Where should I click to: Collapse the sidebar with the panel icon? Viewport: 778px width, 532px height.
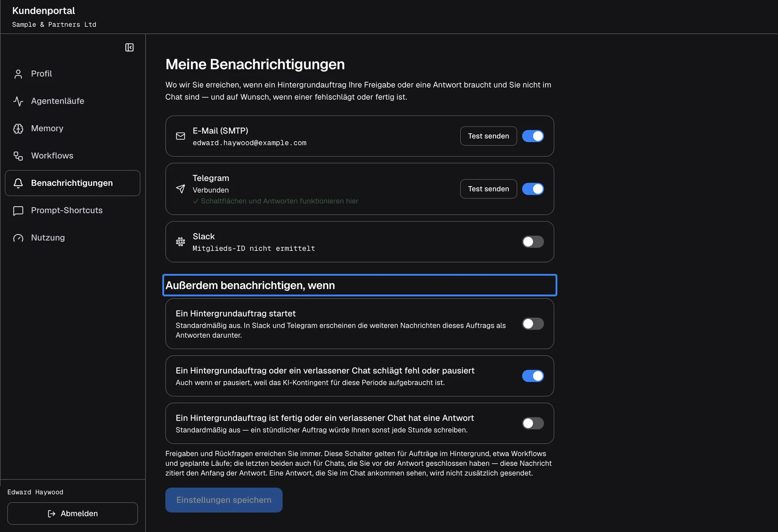click(x=129, y=47)
